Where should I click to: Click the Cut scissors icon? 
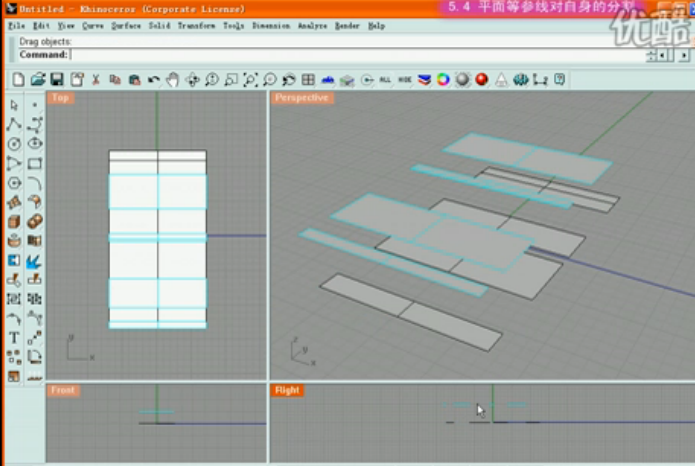[96, 79]
